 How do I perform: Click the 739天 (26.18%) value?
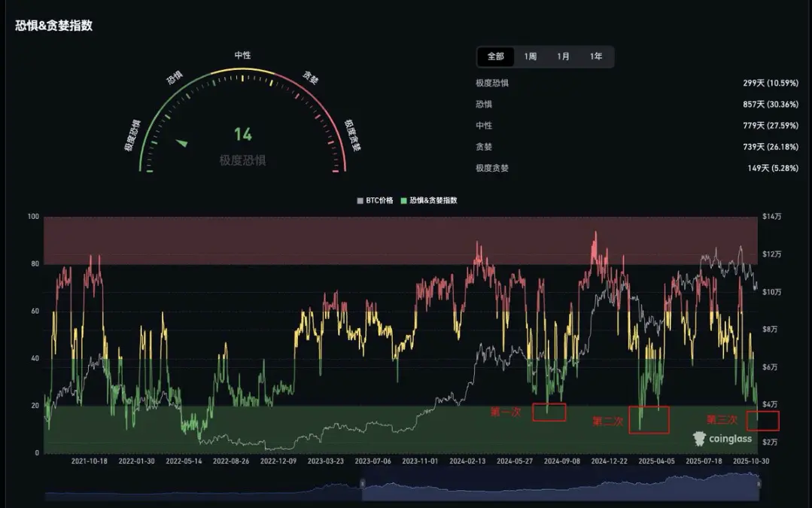tap(771, 147)
